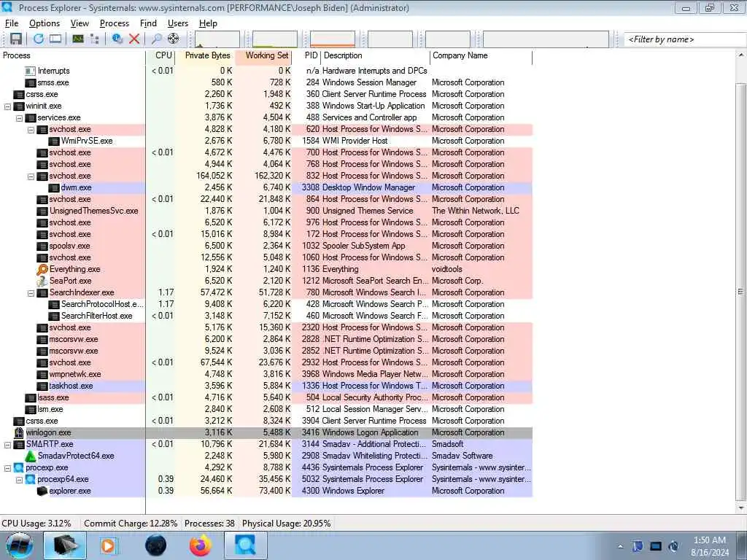The width and height of the screenshot is (747, 560).
Task: Open the File menu
Action: coord(12,23)
